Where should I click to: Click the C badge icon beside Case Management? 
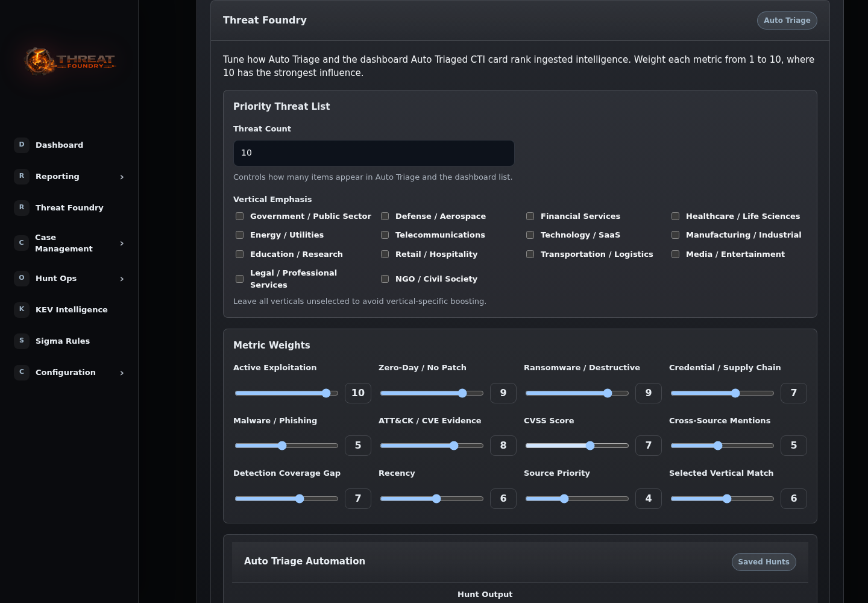click(x=22, y=243)
